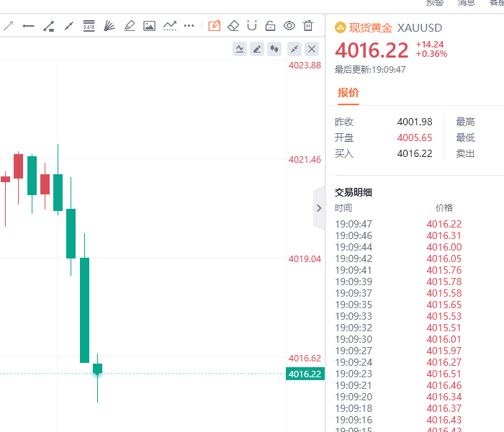
Task: Click the 4023.88 price axis label
Action: click(x=305, y=66)
